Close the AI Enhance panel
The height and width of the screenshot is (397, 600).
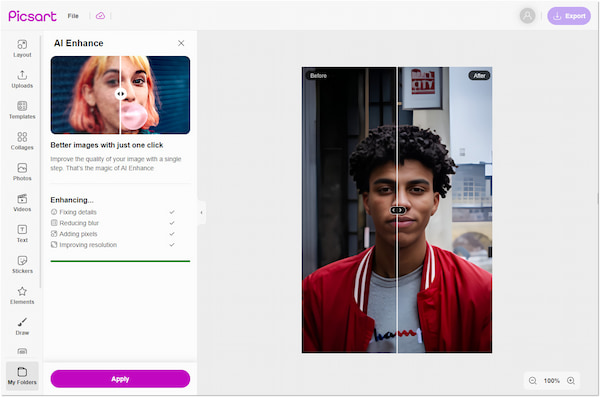click(x=181, y=43)
